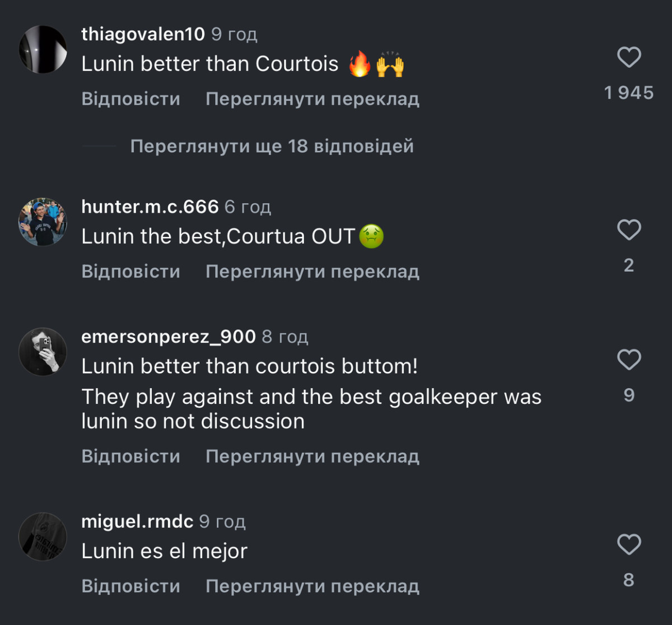Open hunter.m.c.666's avatar
Image resolution: width=672 pixels, height=625 pixels.
[x=43, y=222]
